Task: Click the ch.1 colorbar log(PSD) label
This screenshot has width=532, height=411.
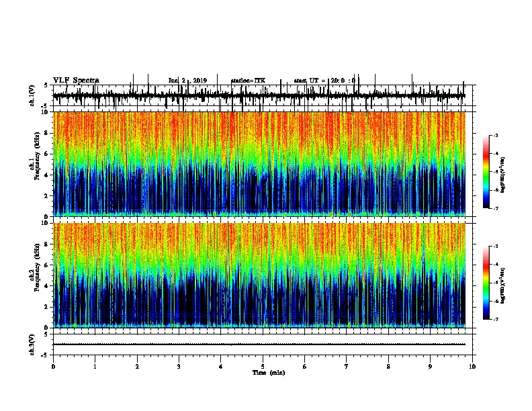Action: [503, 175]
